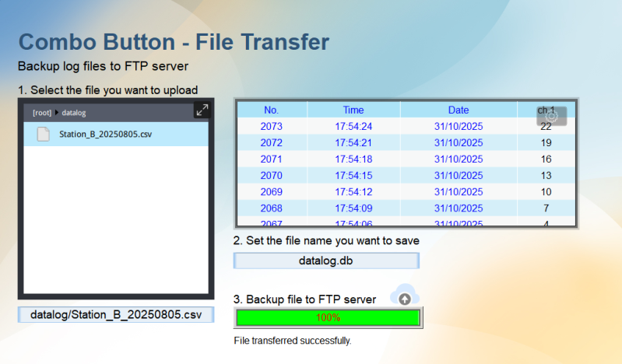This screenshot has width=622, height=364.
Task: Select time cell 17:54:18
Action: coord(353,159)
